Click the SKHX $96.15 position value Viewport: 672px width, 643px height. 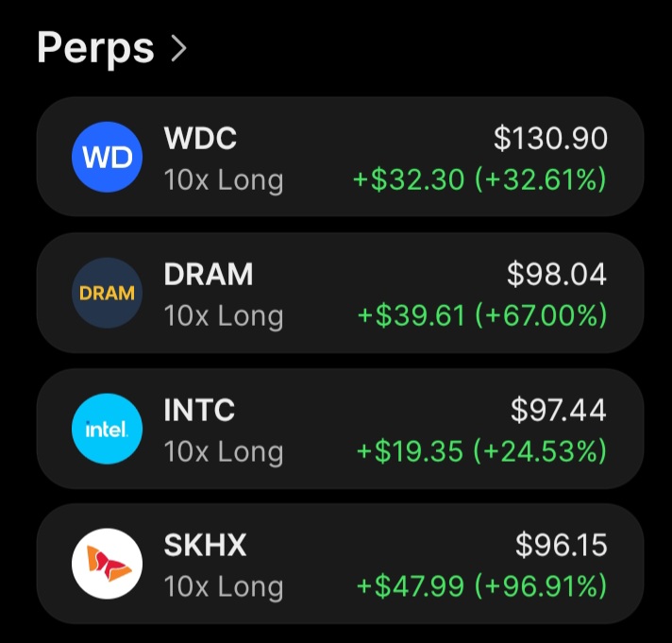[x=561, y=545]
